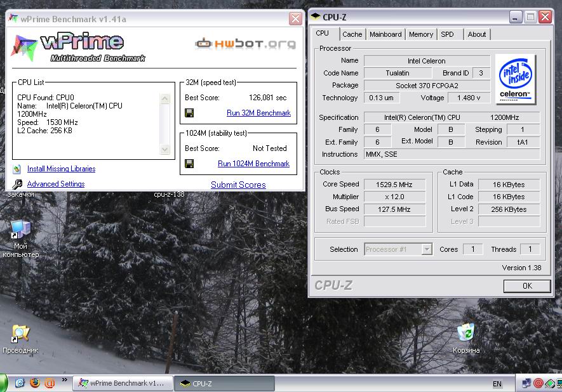Switch to the About tab in CPU-Z
Viewport: 562px width, 392px height.
pyautogui.click(x=477, y=34)
